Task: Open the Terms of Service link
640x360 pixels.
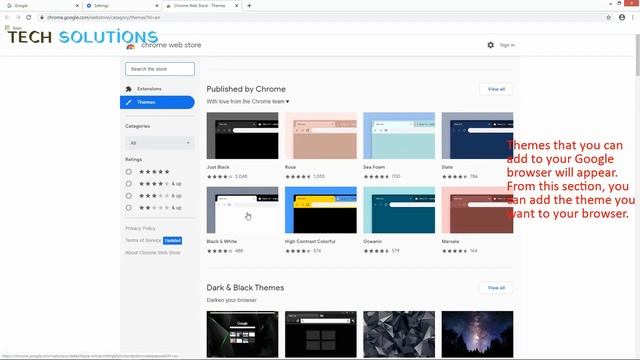Action: coord(143,240)
